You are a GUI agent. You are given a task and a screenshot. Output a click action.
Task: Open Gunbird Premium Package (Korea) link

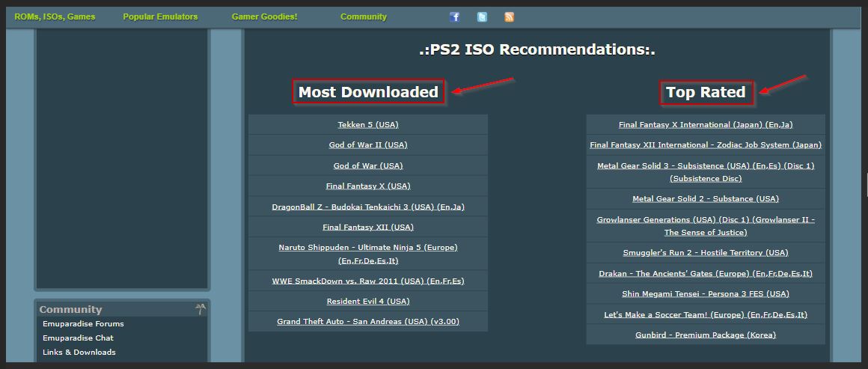pyautogui.click(x=706, y=335)
